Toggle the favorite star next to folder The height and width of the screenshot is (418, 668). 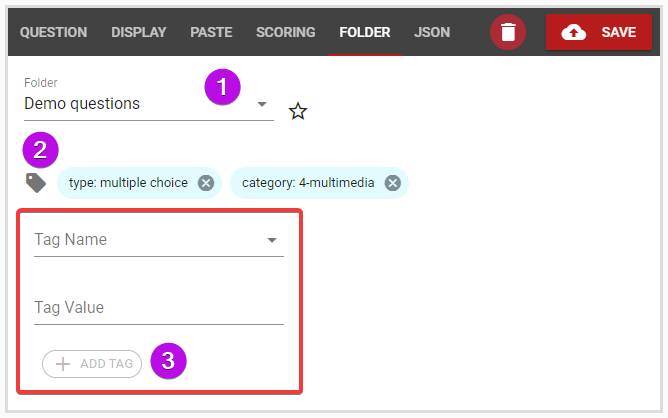[x=298, y=111]
